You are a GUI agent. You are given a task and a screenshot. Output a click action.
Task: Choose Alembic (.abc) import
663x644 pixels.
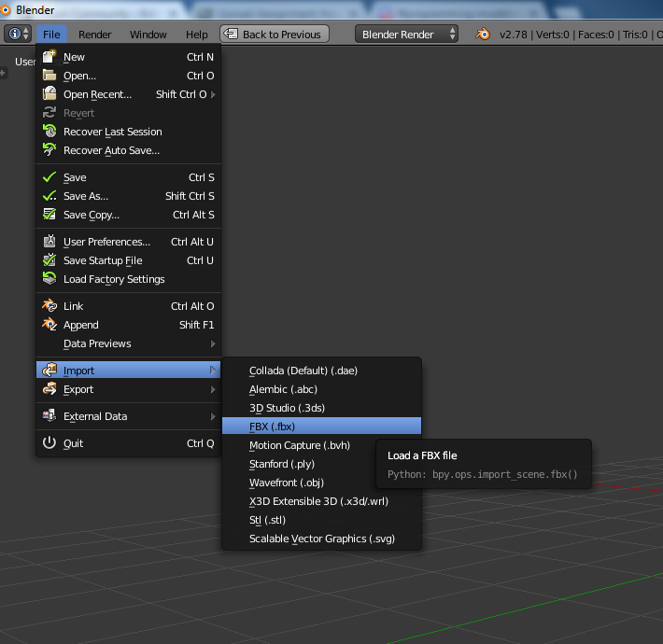(321, 389)
